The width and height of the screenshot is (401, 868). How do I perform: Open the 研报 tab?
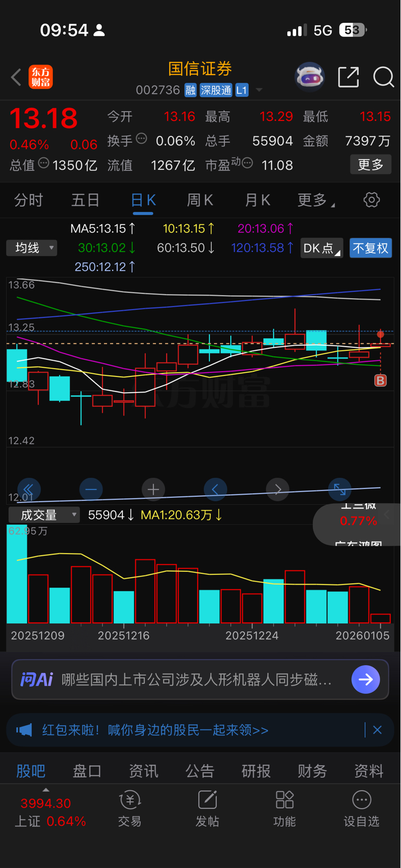[256, 771]
